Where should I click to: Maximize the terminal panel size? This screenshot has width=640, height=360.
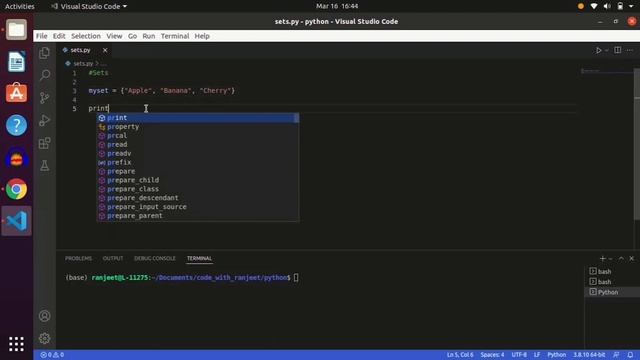pos(621,258)
